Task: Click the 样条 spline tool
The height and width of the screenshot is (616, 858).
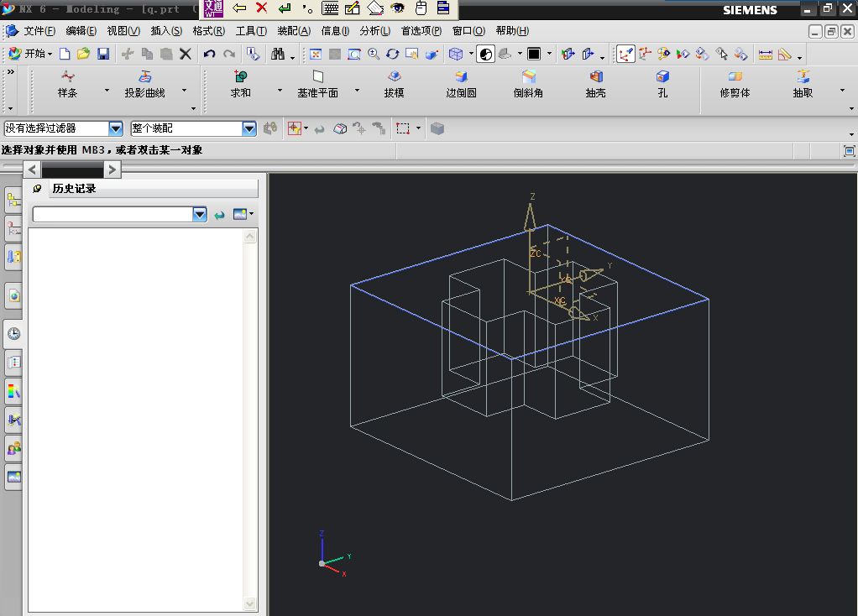Action: tap(67, 84)
